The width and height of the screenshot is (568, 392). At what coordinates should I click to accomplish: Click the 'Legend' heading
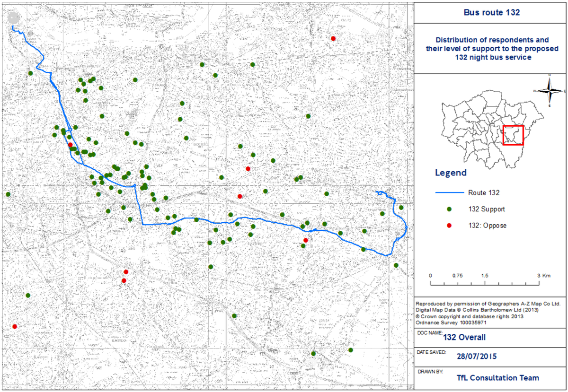(x=451, y=173)
